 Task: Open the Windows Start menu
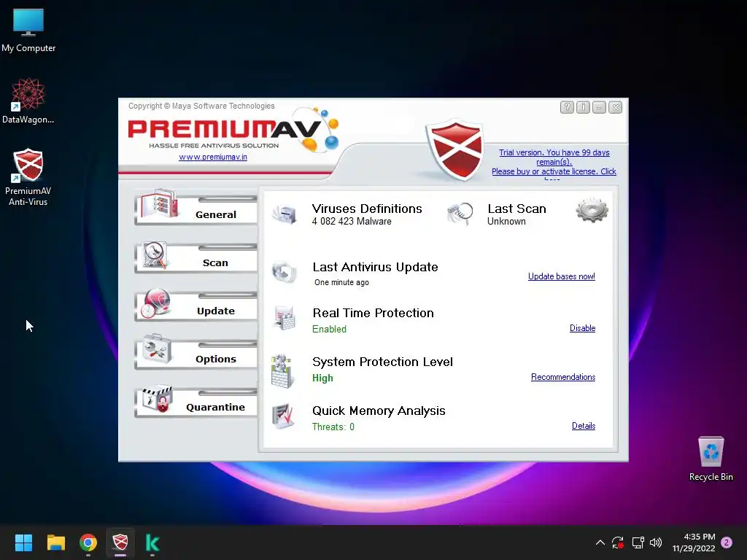[23, 542]
